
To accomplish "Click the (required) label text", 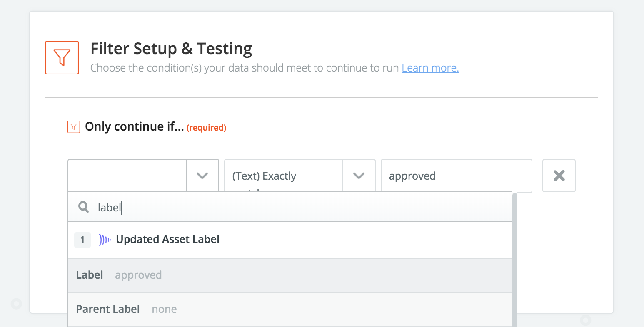I will click(x=206, y=128).
